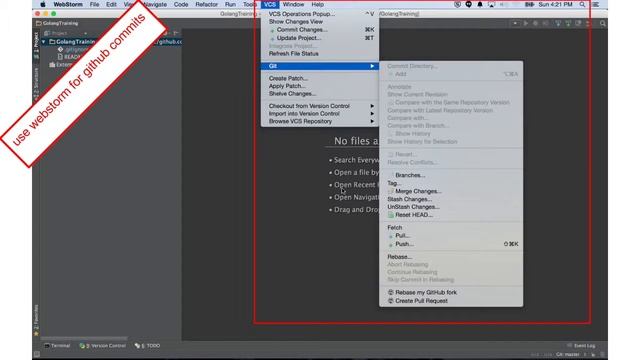Choose Commit Changes... in VCS menu
640x360 pixels.
pos(320,29)
